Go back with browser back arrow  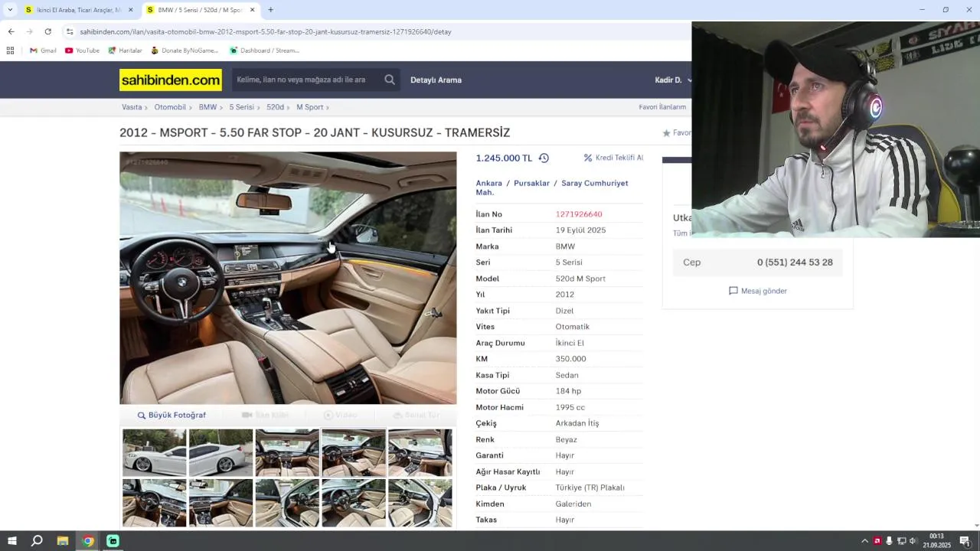(11, 31)
